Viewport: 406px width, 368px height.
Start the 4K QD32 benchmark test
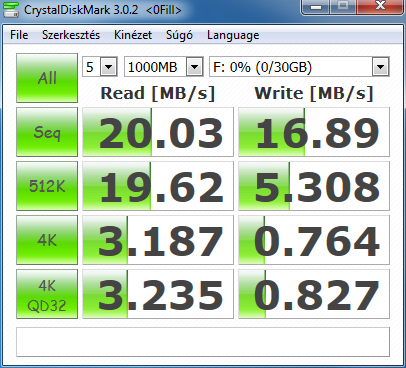coord(47,294)
